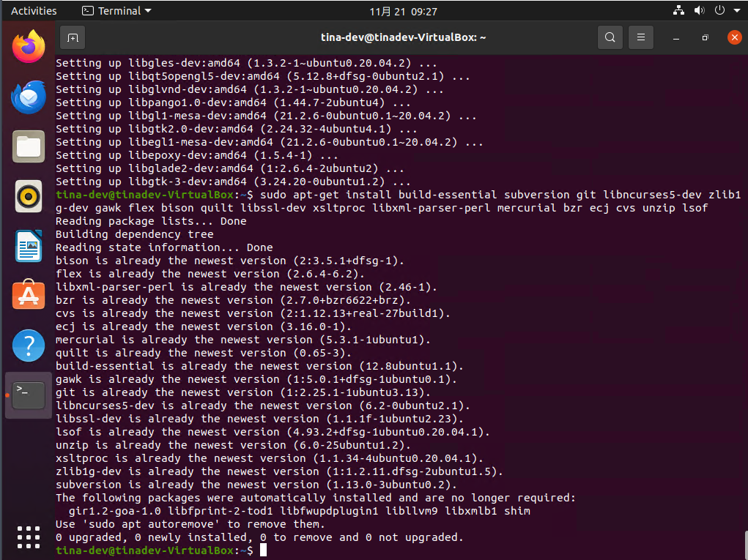Open a new terminal tab
Image resolution: width=748 pixels, height=560 pixels.
click(72, 37)
